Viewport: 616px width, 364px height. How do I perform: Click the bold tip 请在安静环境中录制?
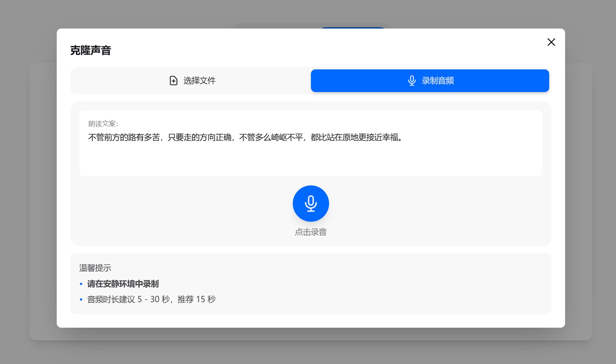(x=122, y=284)
